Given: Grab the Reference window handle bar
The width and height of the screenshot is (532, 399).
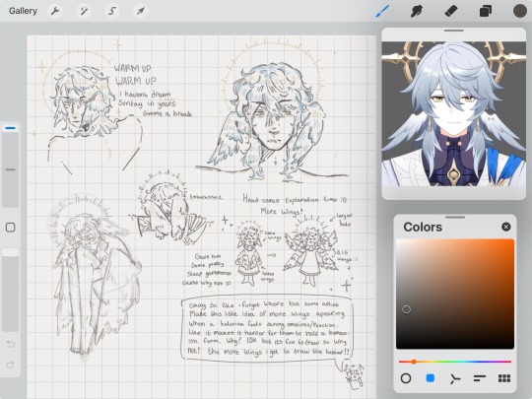Looking at the screenshot, I should (454, 31).
